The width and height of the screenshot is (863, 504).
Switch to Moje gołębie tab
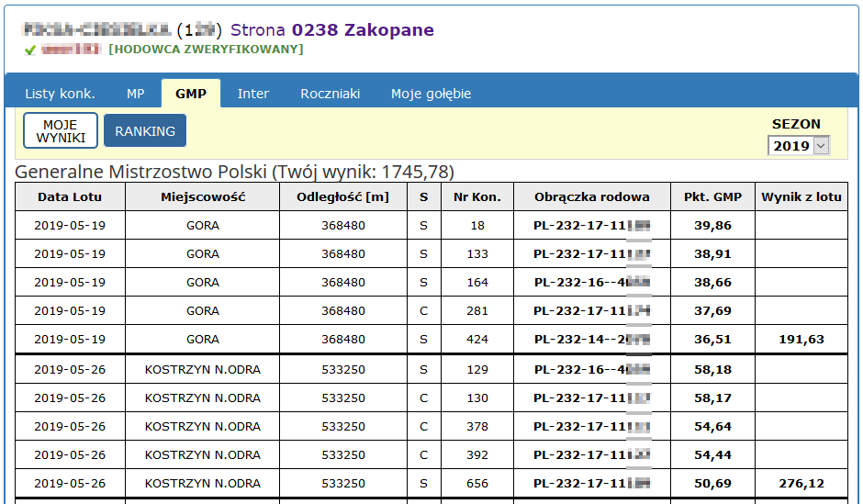pos(431,94)
